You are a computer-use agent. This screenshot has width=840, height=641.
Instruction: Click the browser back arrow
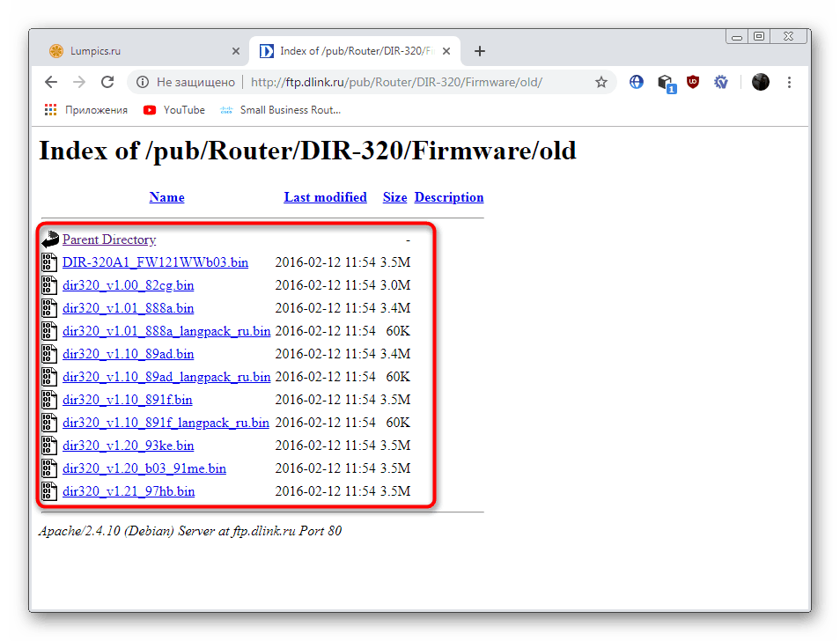(51, 82)
